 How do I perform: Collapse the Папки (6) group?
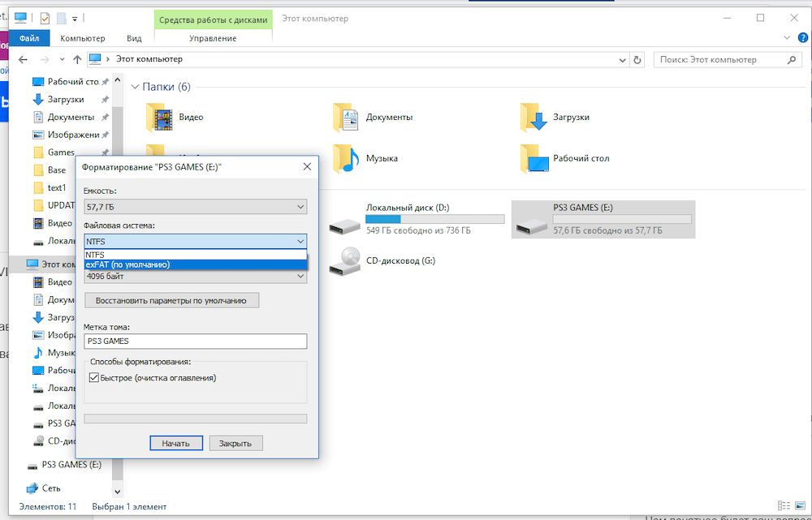coord(135,87)
